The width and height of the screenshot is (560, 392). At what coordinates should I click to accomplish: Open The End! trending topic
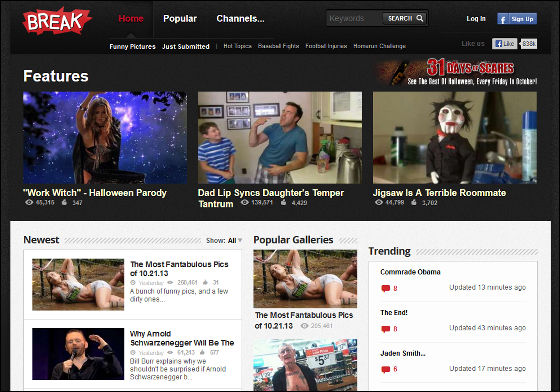[x=394, y=312]
